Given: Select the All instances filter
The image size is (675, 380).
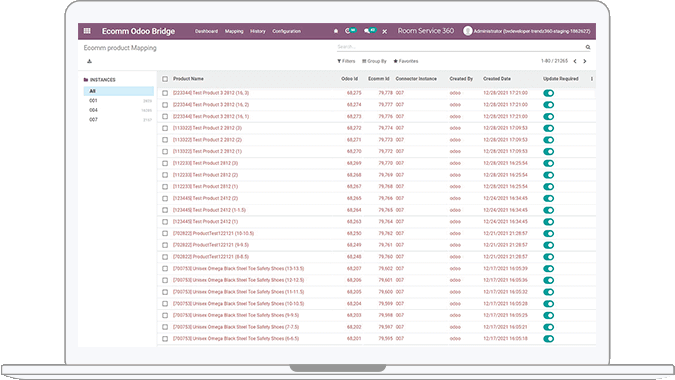Looking at the screenshot, I should pos(118,91).
